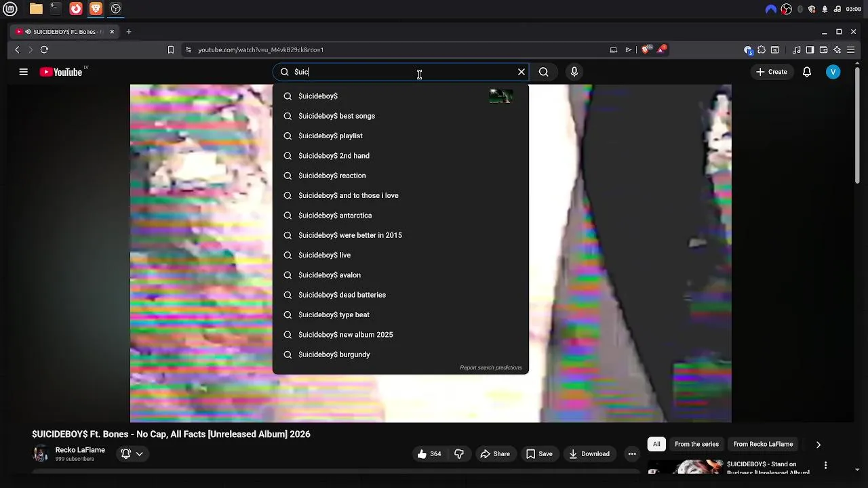Open OBS Studio from panel taskbar
This screenshot has height=488, width=868.
[x=116, y=9]
